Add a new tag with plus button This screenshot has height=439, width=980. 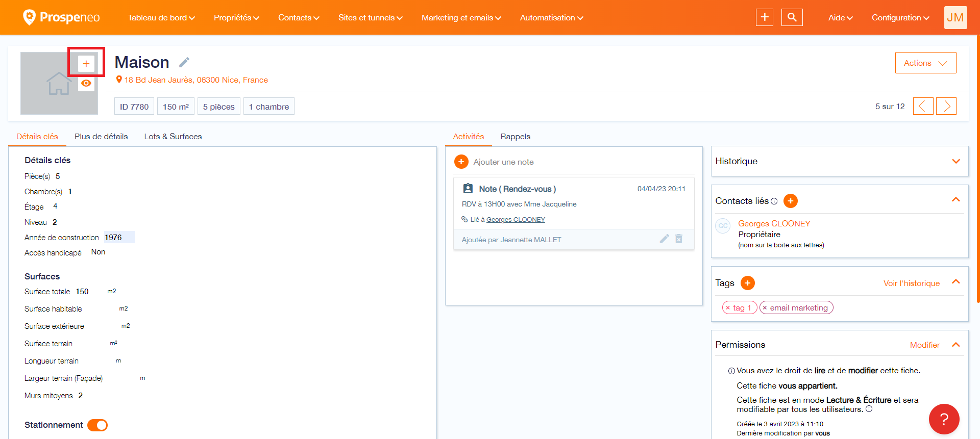(x=748, y=283)
